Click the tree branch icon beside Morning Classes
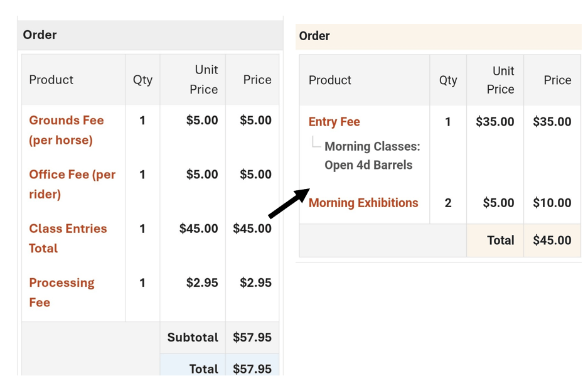Screen dimensions: 588x388 (316, 145)
